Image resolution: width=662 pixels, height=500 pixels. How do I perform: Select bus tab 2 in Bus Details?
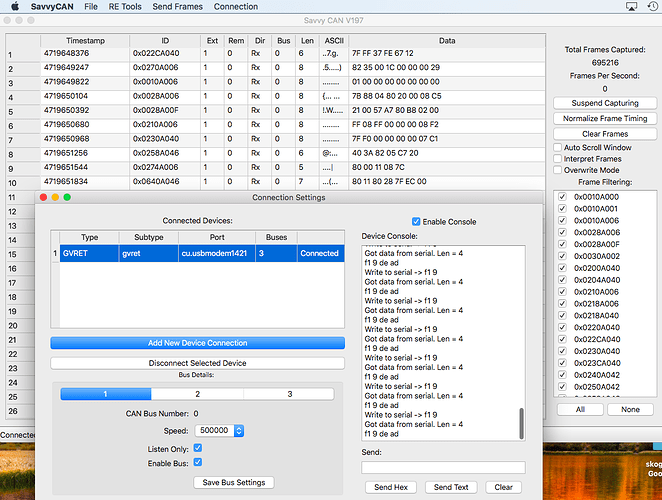197,394
